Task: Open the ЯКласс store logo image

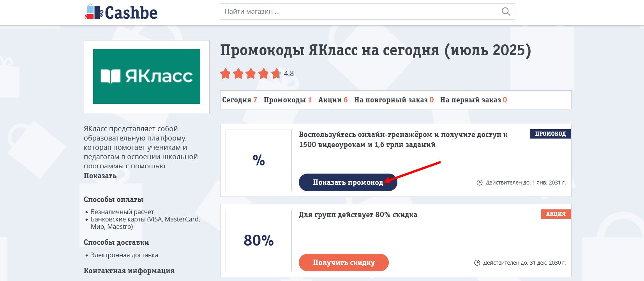Action: [x=146, y=76]
